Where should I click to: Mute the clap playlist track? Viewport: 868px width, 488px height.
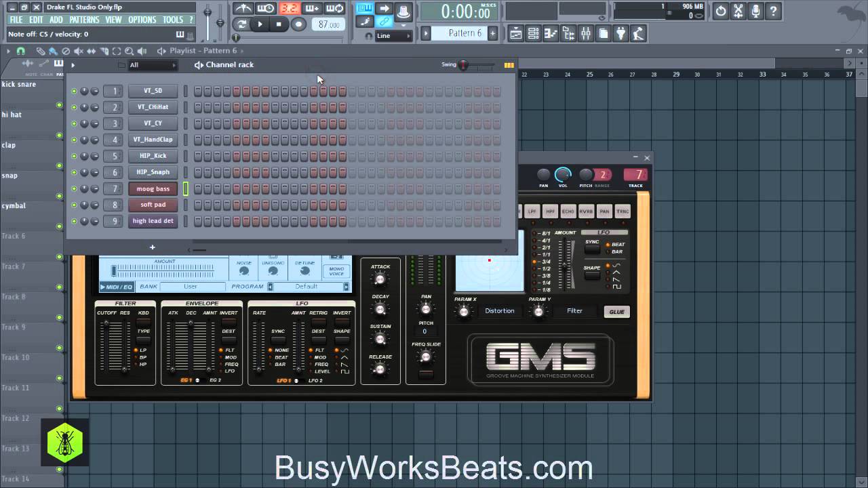click(x=59, y=166)
